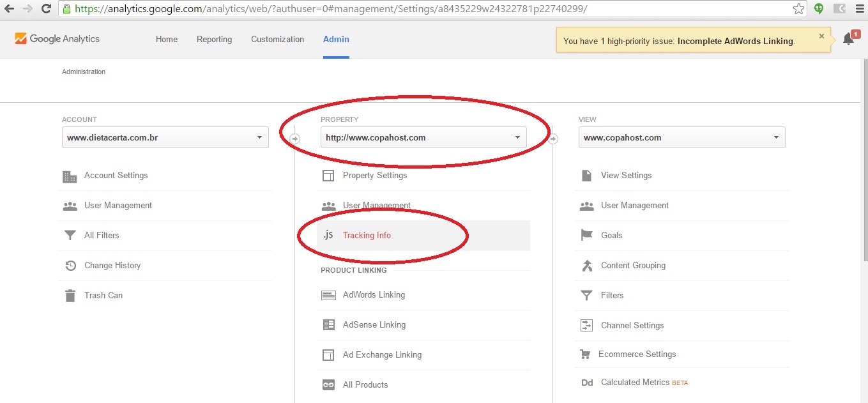
Task: Open view-level User Management
Action: click(635, 205)
